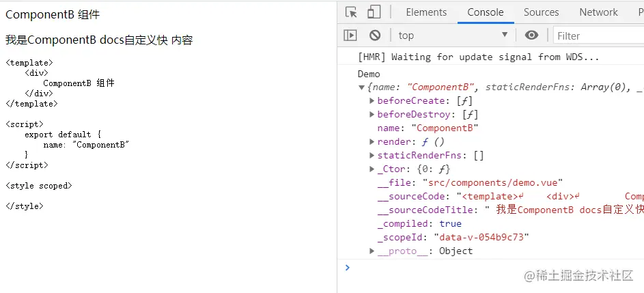The image size is (644, 293).
Task: Open the top JavaScript context dropdown
Action: point(453,36)
